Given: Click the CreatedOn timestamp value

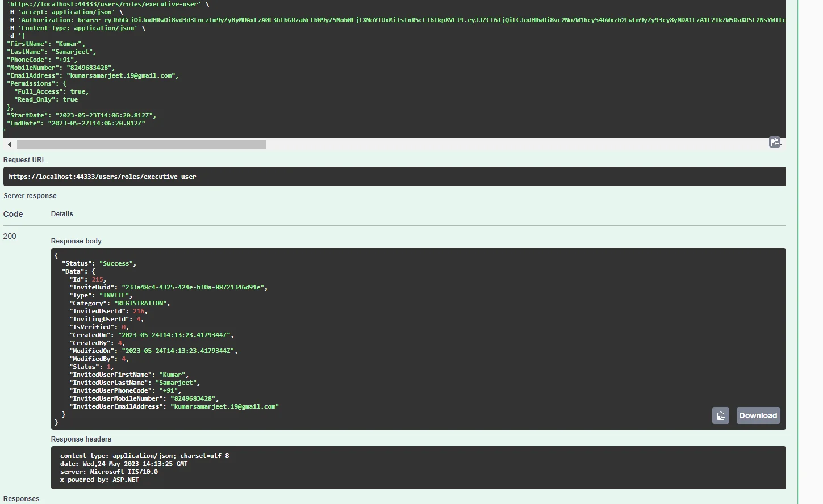Looking at the screenshot, I should click(x=174, y=335).
